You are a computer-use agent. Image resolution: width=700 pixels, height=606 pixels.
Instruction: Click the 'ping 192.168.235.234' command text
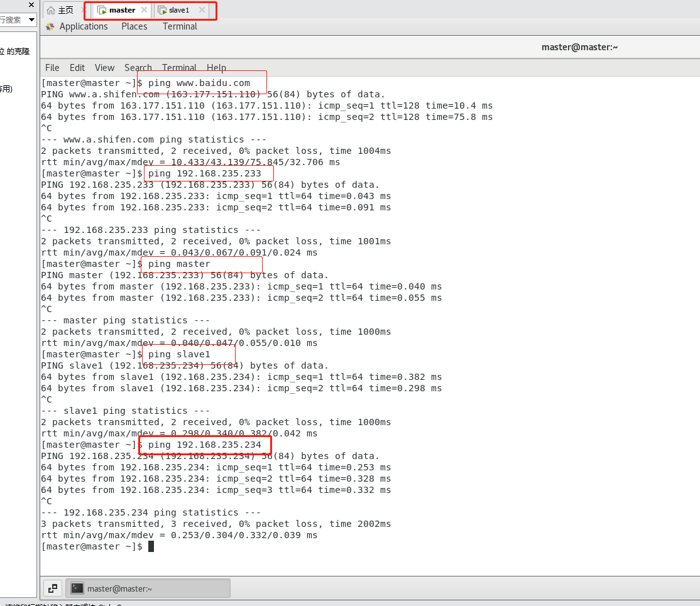(204, 445)
